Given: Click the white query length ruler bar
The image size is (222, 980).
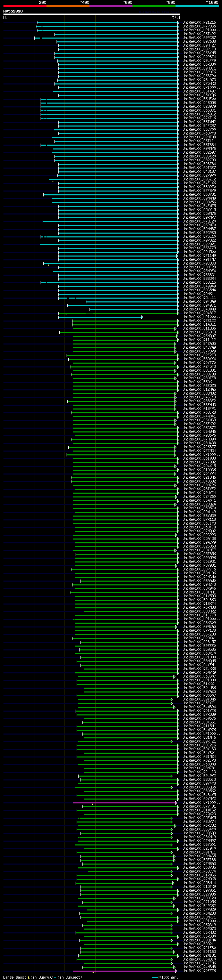Looking at the screenshot, I should (x=92, y=14).
